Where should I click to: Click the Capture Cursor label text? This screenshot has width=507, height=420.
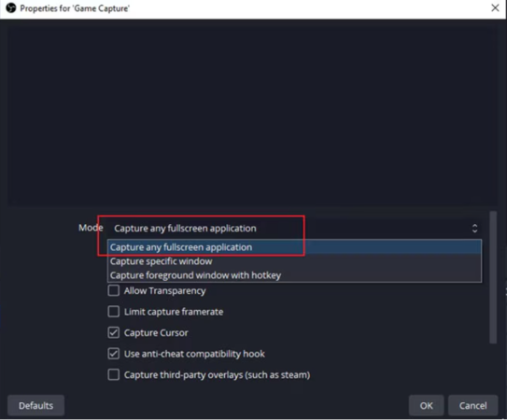point(156,332)
